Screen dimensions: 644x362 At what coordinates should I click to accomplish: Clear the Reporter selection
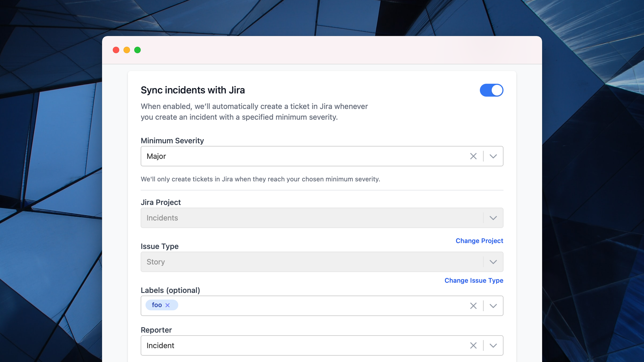coord(473,346)
